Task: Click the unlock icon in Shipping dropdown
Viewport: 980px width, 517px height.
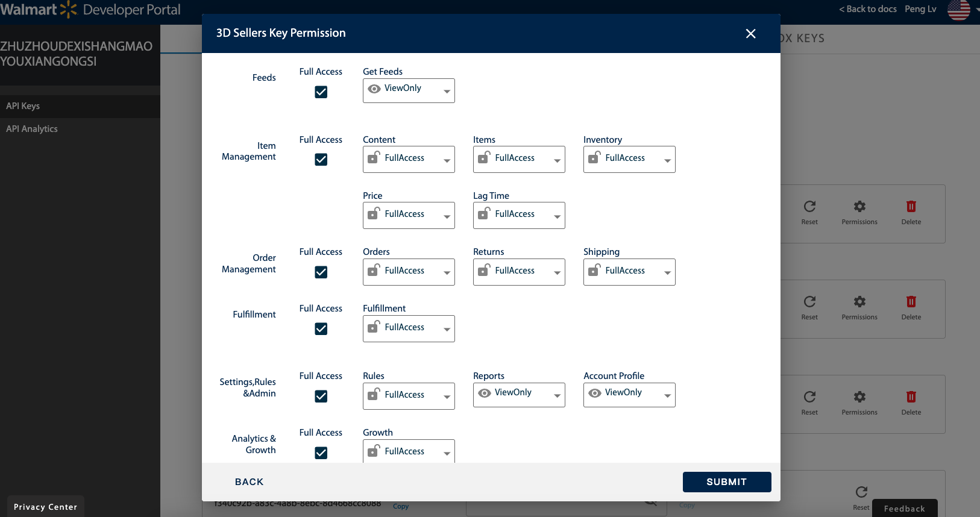Action: (594, 270)
